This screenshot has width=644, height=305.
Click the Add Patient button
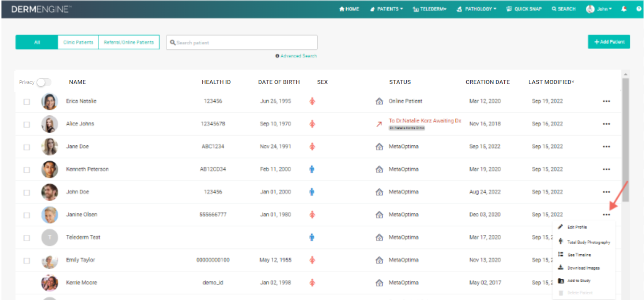click(x=609, y=42)
